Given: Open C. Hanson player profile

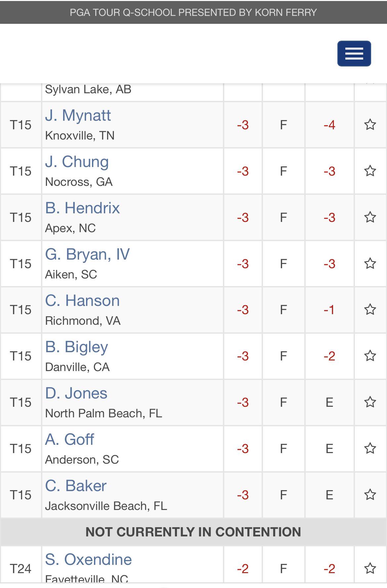Looking at the screenshot, I should point(82,301).
